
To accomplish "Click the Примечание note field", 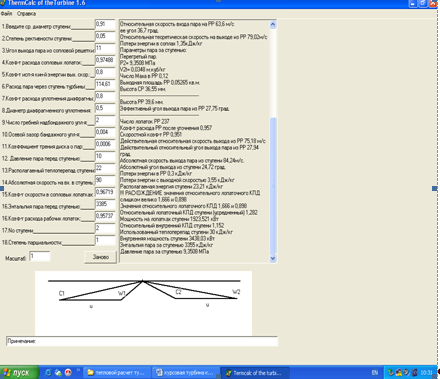I will [142, 341].
